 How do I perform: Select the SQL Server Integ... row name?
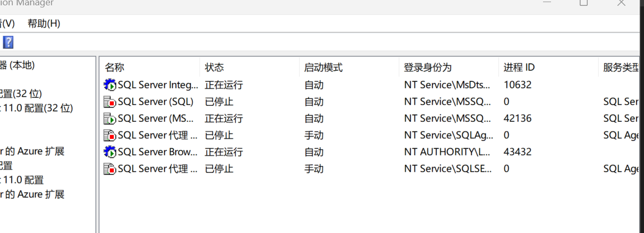pos(158,85)
